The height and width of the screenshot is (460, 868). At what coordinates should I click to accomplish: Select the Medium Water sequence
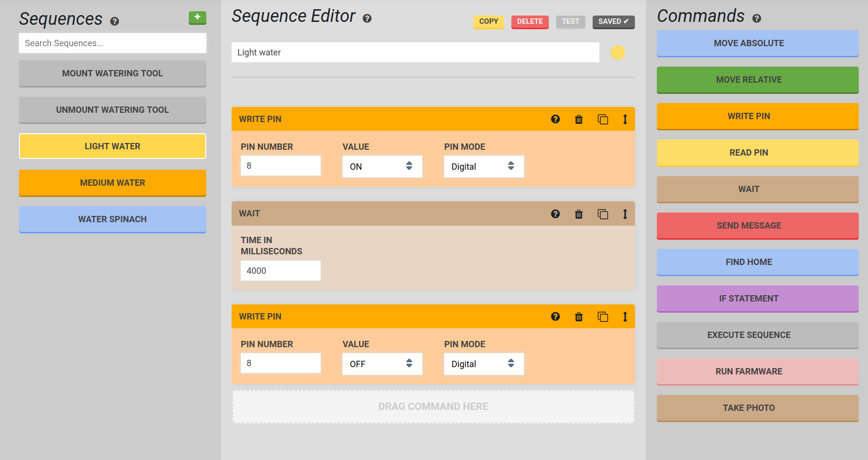112,183
